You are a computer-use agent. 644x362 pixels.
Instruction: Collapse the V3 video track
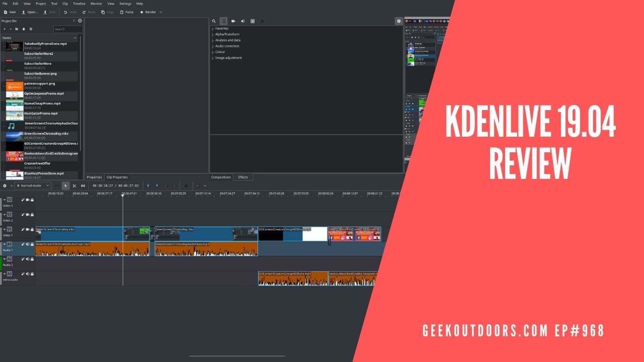(5, 200)
